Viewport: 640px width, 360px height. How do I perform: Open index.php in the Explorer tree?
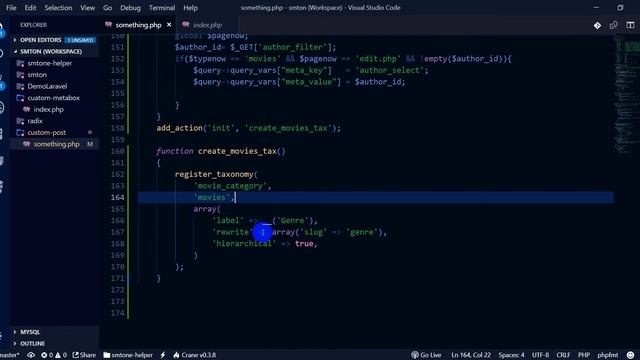49,109
